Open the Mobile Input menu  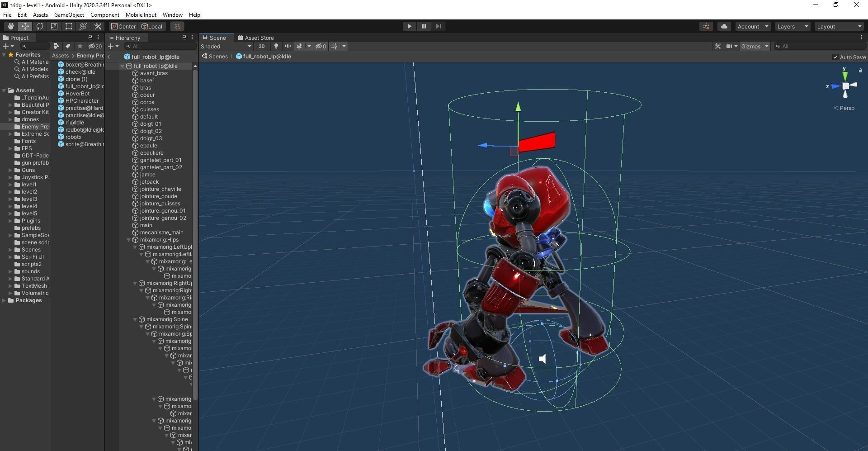(141, 15)
